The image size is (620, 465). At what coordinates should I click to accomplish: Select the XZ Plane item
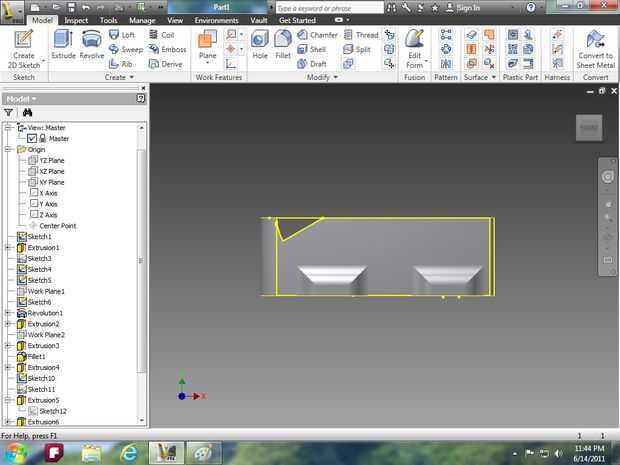point(46,171)
